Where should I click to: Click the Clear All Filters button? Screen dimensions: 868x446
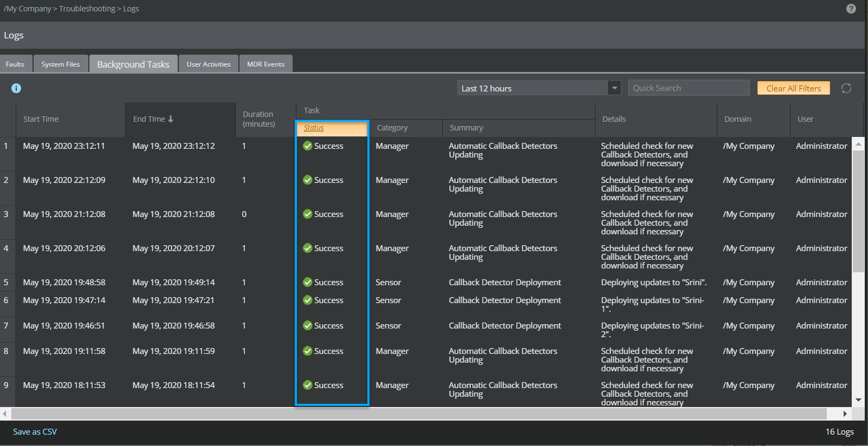(794, 88)
